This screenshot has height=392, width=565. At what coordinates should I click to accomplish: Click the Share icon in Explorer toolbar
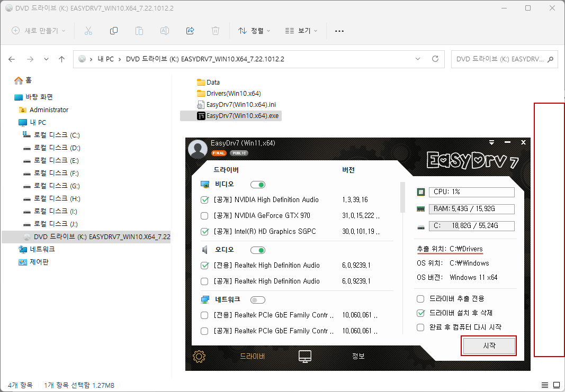point(190,31)
